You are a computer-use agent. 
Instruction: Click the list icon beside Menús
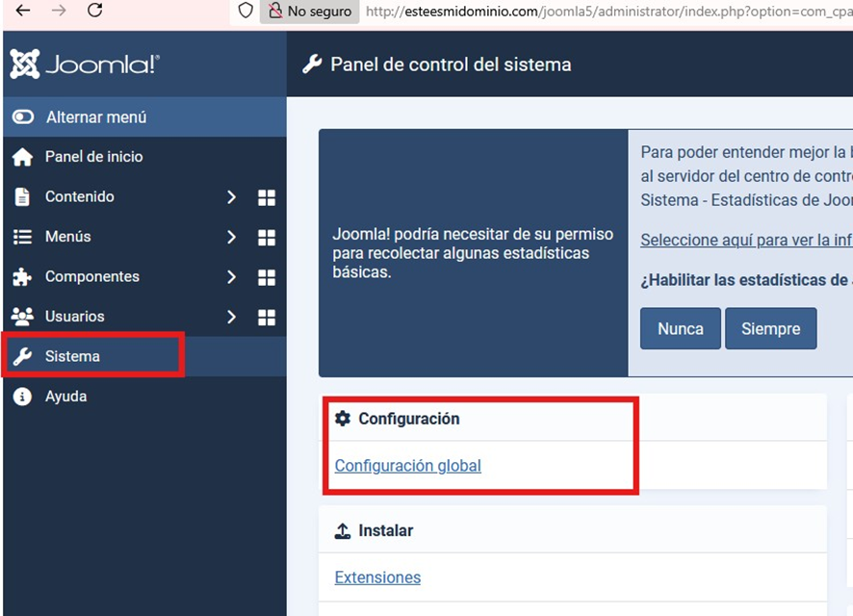(x=22, y=237)
